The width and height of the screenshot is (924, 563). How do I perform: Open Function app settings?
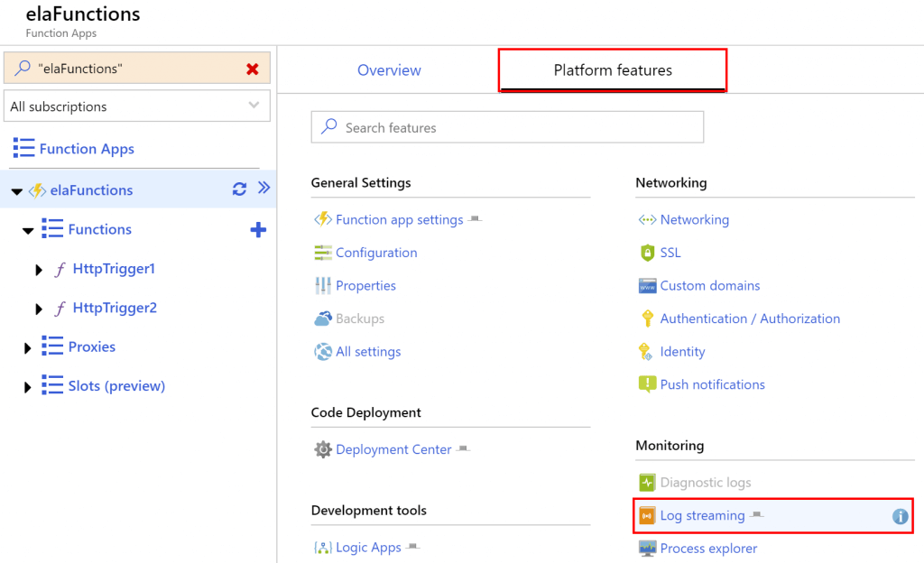400,219
